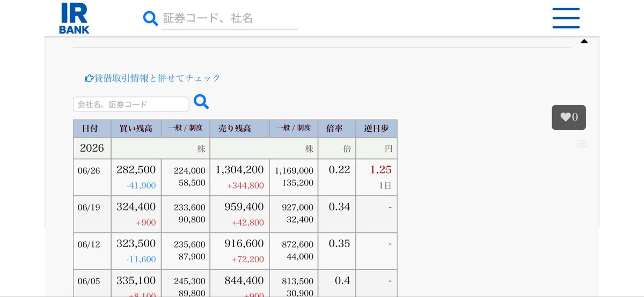Click the 0.22 ratio value
This screenshot has height=297, width=644.
pos(339,170)
